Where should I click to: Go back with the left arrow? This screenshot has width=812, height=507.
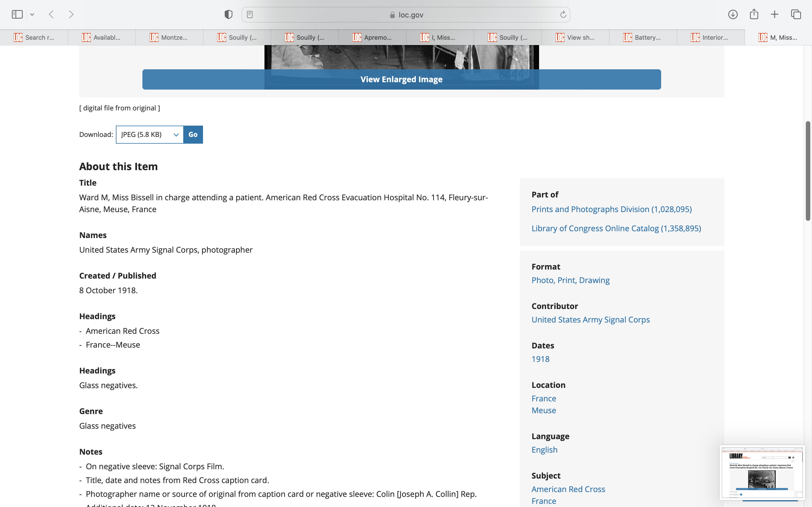[51, 14]
